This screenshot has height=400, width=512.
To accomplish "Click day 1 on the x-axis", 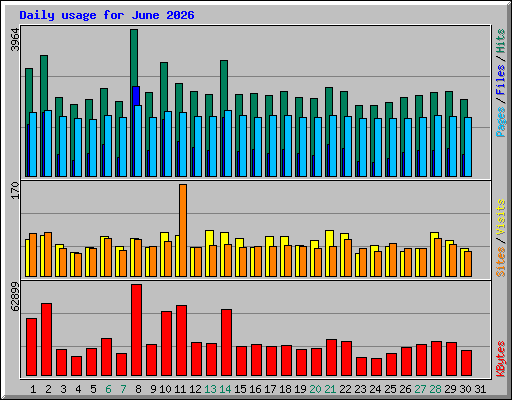I will pos(33,389).
